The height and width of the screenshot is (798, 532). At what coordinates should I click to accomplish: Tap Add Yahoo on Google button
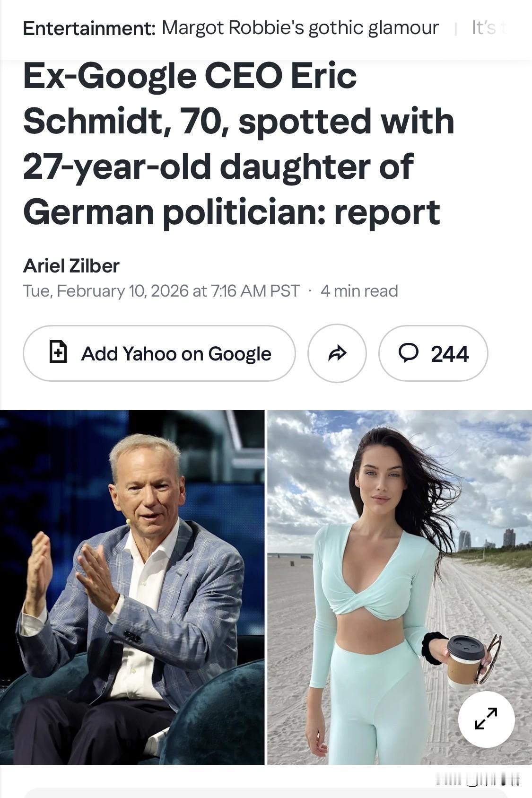coord(159,353)
